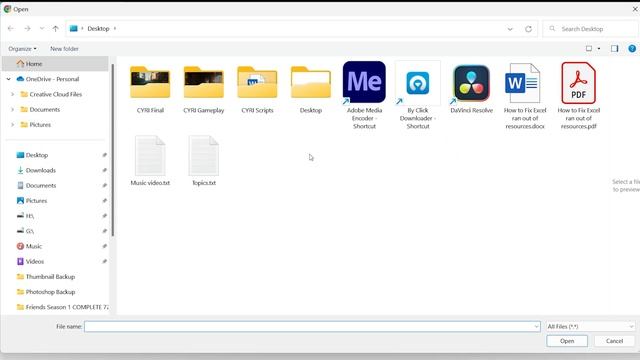Click the chevron after Desktop in the address bar
Viewport: 640px width, 360px height.
[115, 29]
